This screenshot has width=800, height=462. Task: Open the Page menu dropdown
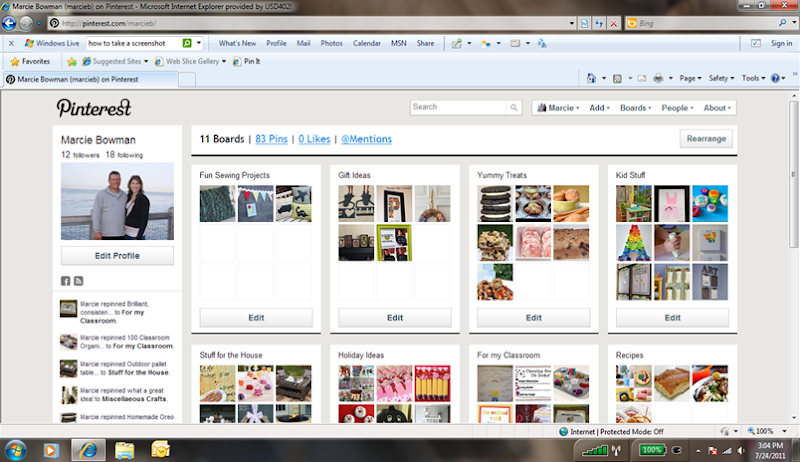point(690,79)
